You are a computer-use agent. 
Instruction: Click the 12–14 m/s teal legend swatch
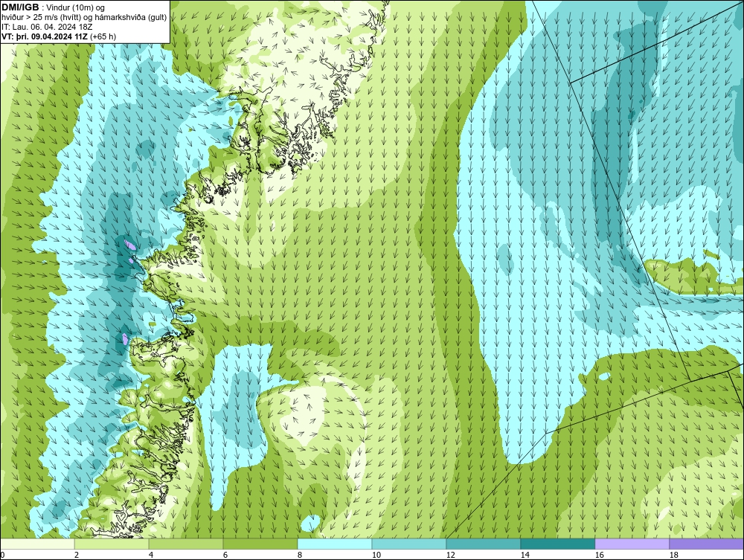[483, 544]
